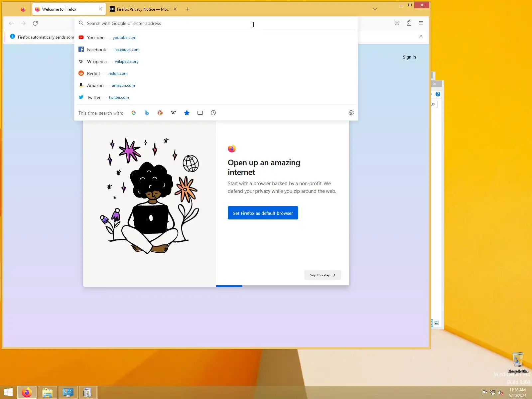
Task: Close the Firefox Privacy Notice tab
Action: point(175,9)
